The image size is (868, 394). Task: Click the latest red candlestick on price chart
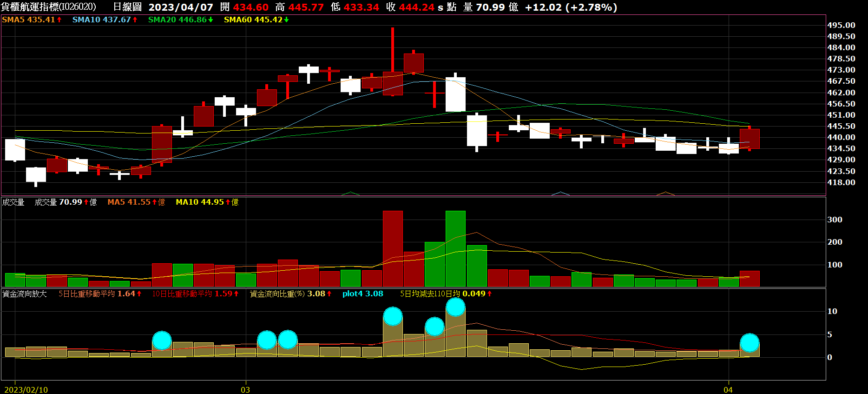[x=750, y=139]
